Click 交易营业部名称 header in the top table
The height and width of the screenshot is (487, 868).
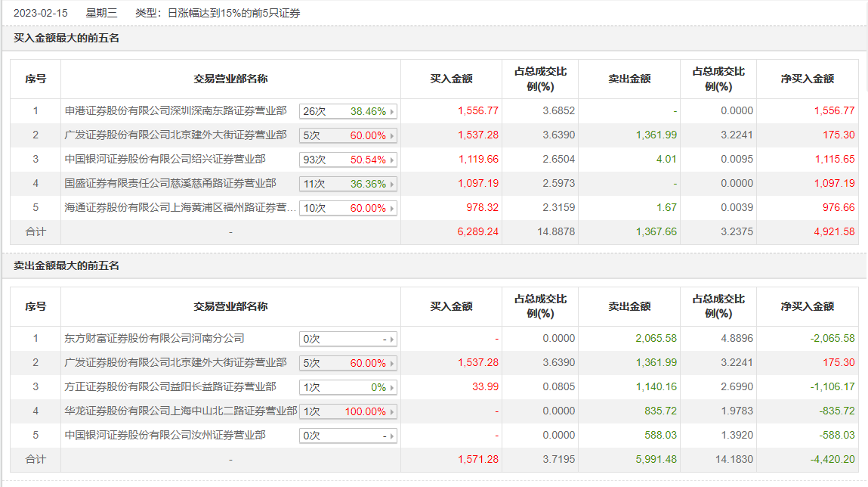point(230,79)
